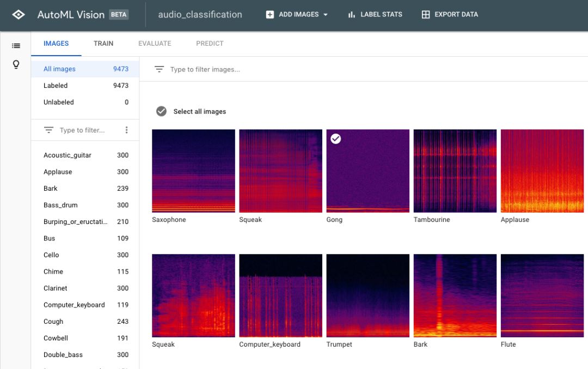Open the Saxophone spectrogram thumbnail

click(x=193, y=171)
